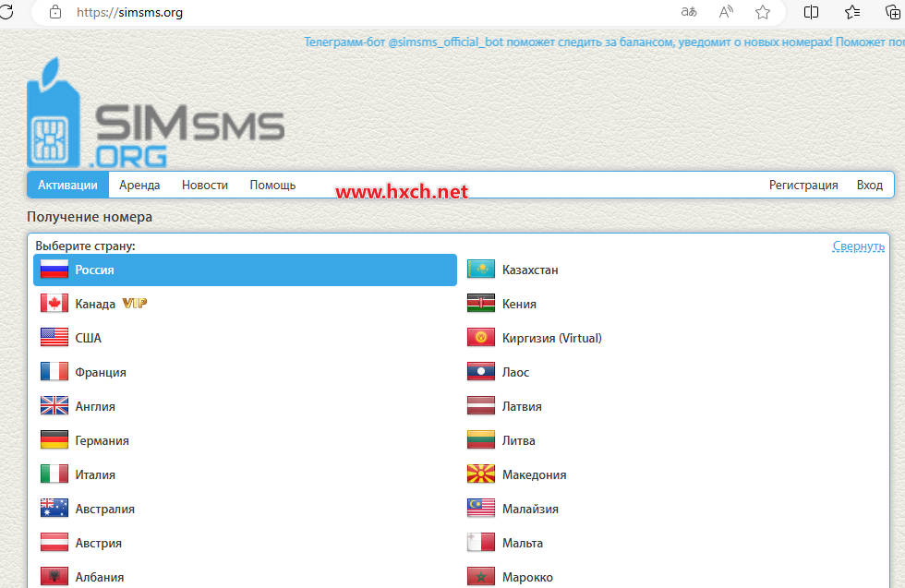The height and width of the screenshot is (588, 905).
Task: Open the Активации tab
Action: [x=67, y=186]
